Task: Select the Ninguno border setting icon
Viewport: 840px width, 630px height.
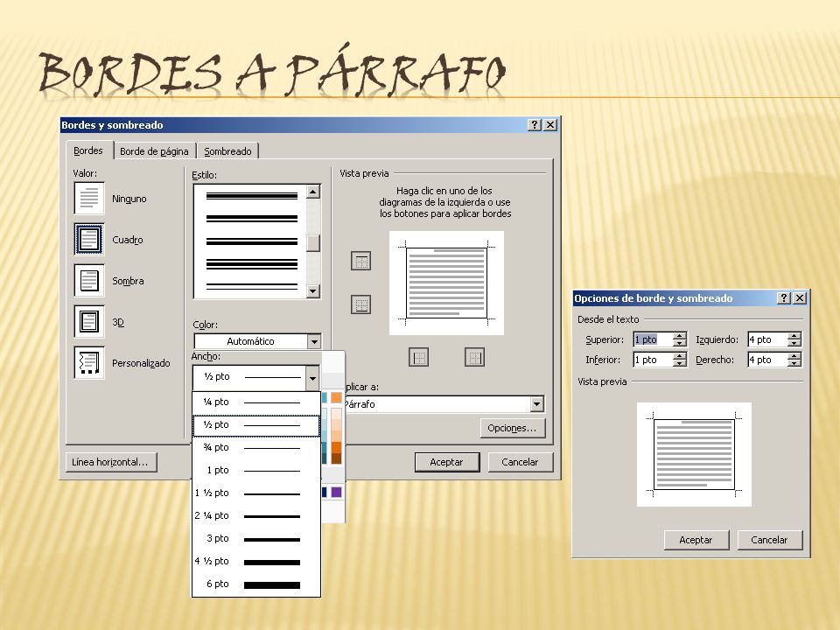Action: point(89,199)
